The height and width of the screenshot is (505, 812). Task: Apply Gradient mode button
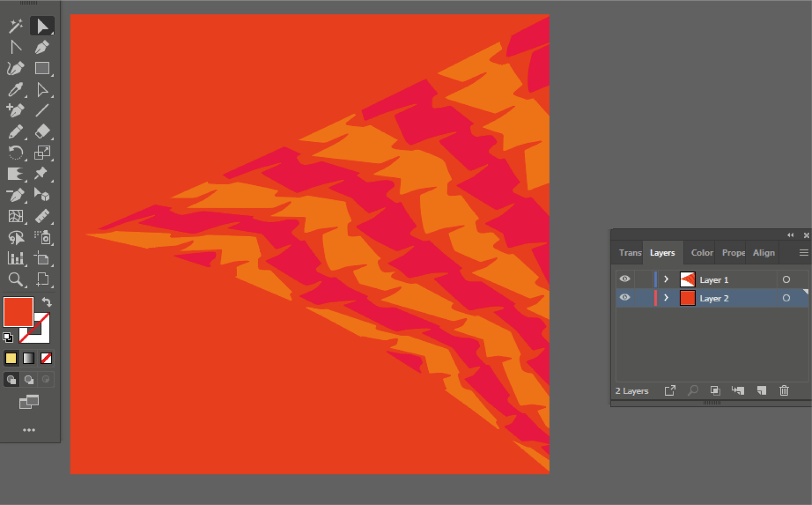tap(29, 358)
